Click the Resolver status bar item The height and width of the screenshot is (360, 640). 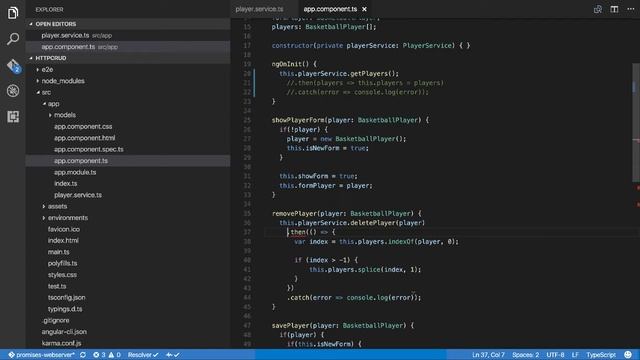coord(143,355)
